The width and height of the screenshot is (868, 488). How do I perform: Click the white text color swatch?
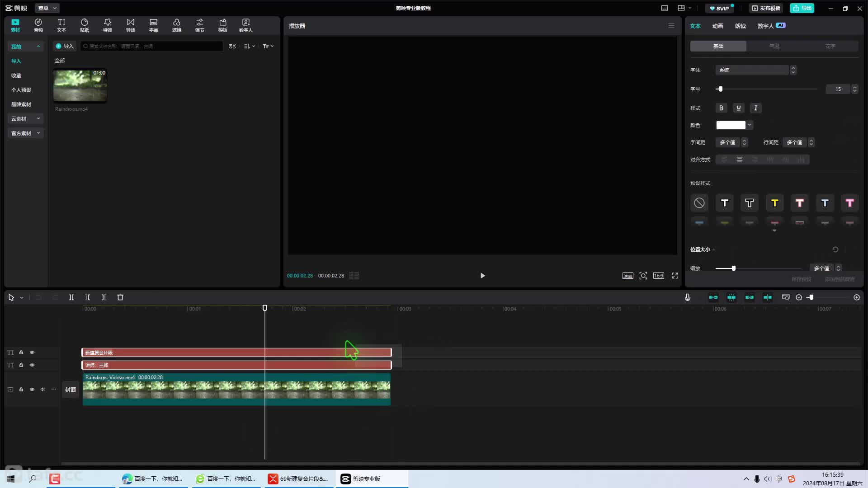click(x=731, y=125)
